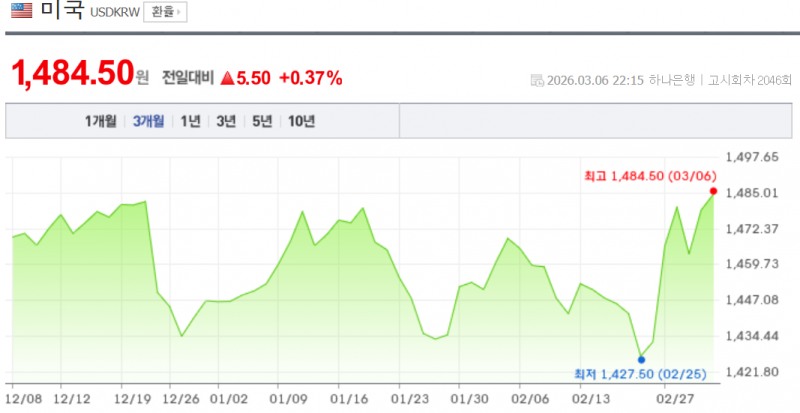Click the 1,434.44 y-axis value
Viewport: 800px width, 413px height.
coord(753,336)
